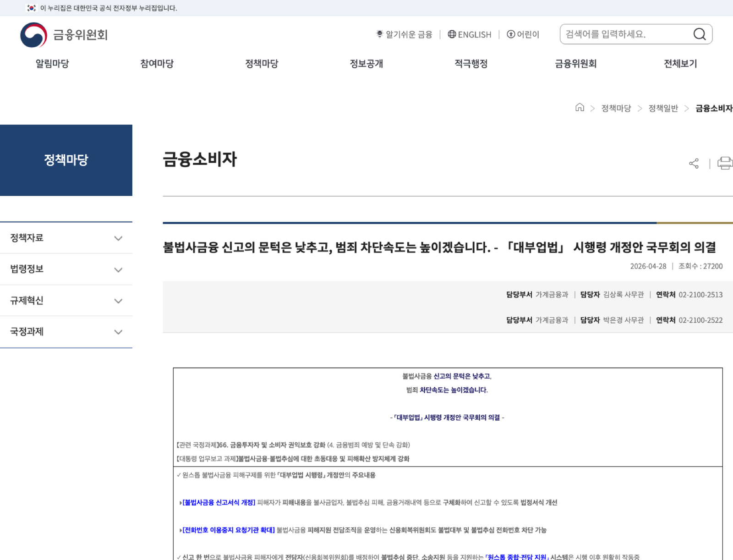The width and height of the screenshot is (733, 560).
Task: Click the search magnifier icon
Action: (699, 34)
